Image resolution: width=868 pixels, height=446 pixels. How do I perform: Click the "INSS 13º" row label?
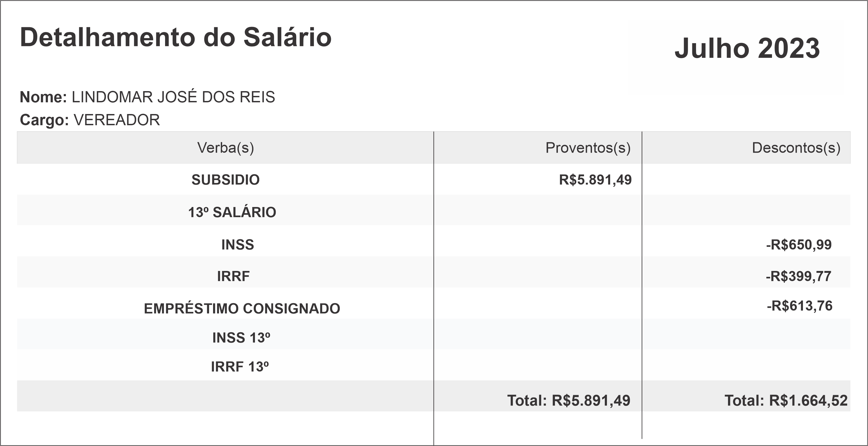(x=241, y=338)
